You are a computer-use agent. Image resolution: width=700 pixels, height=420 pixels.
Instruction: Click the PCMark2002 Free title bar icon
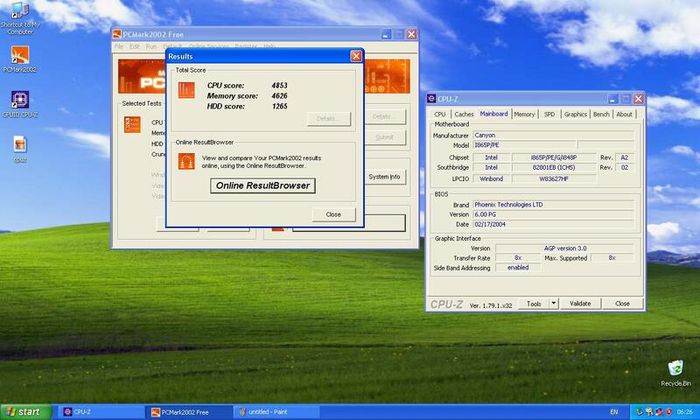117,34
